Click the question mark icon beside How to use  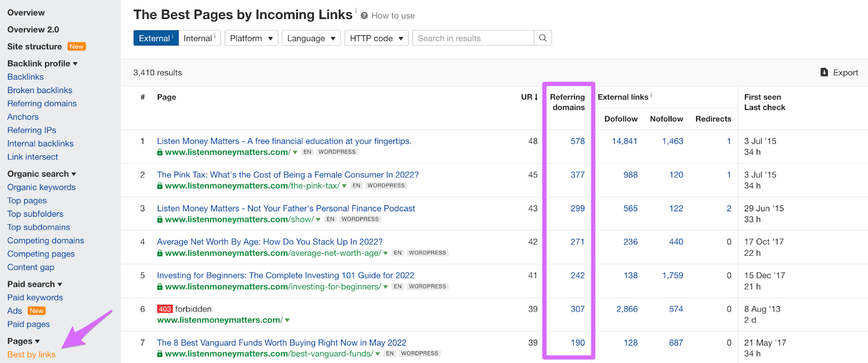click(364, 16)
